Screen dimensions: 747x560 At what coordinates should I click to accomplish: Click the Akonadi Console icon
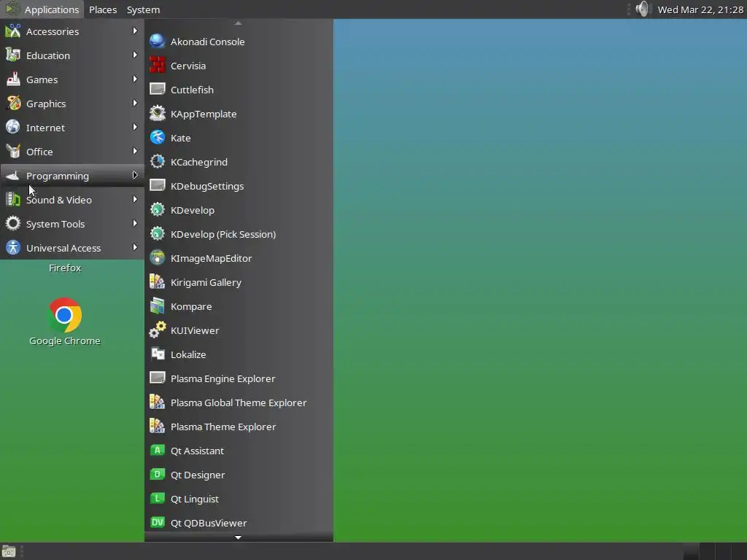[x=158, y=42]
